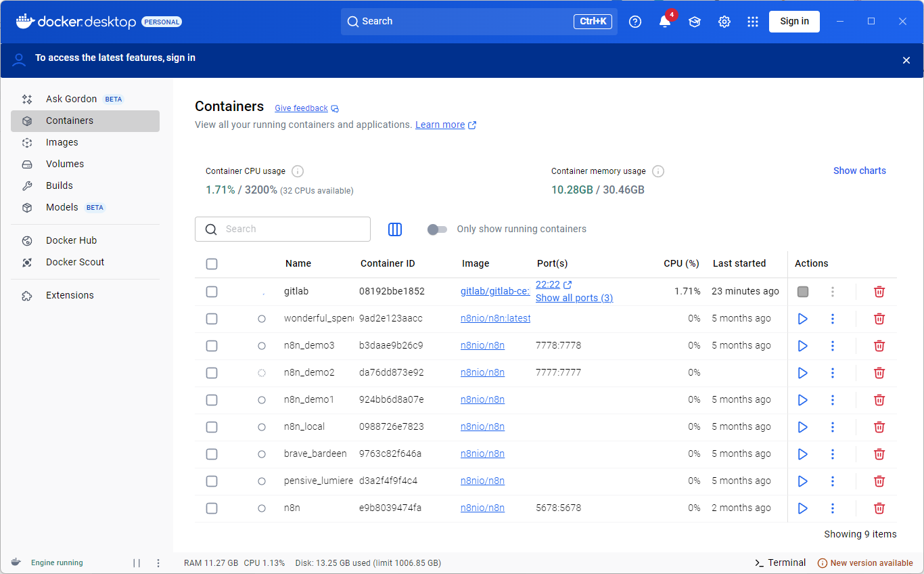Open the help question mark icon

pyautogui.click(x=634, y=22)
